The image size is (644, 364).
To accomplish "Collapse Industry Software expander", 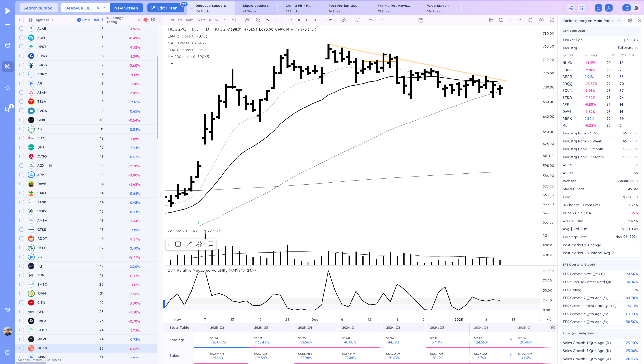I will [x=636, y=48].
